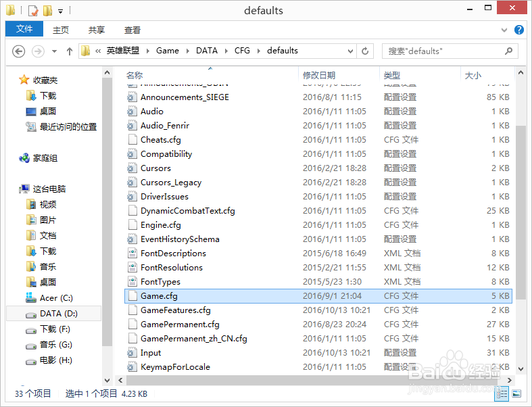Open Acer (C:) drive
This screenshot has width=532, height=407.
(56, 297)
